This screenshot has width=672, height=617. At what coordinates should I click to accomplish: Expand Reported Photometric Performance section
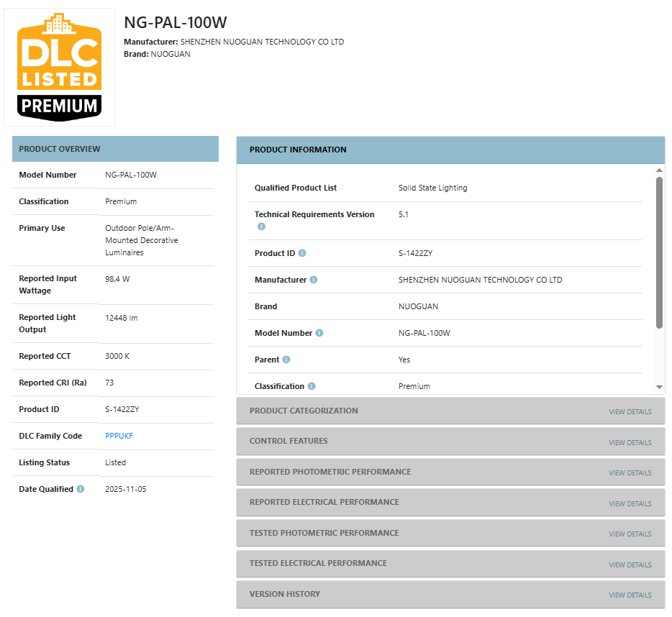tap(630, 473)
